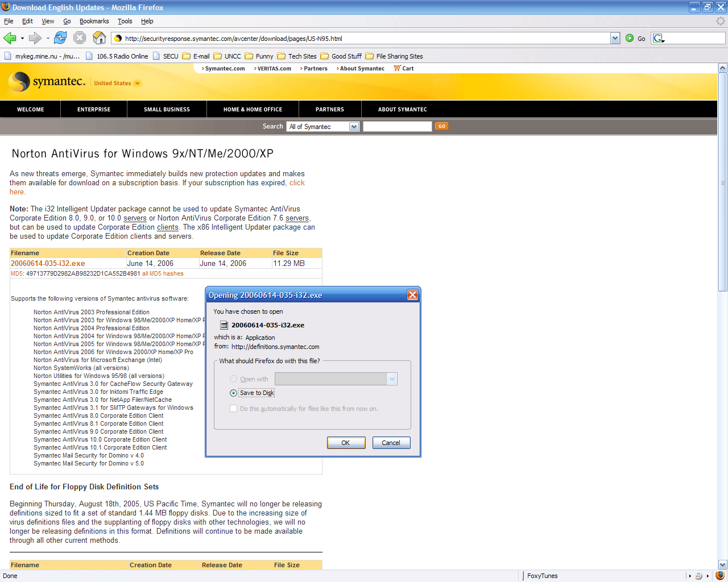Open the Tools menu
The image size is (728, 582).
125,21
